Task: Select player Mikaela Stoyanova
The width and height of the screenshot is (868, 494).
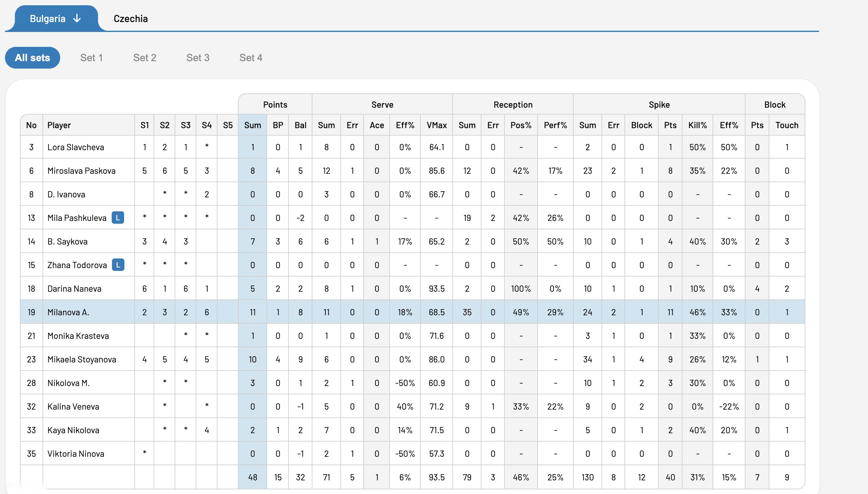Action: pos(82,359)
